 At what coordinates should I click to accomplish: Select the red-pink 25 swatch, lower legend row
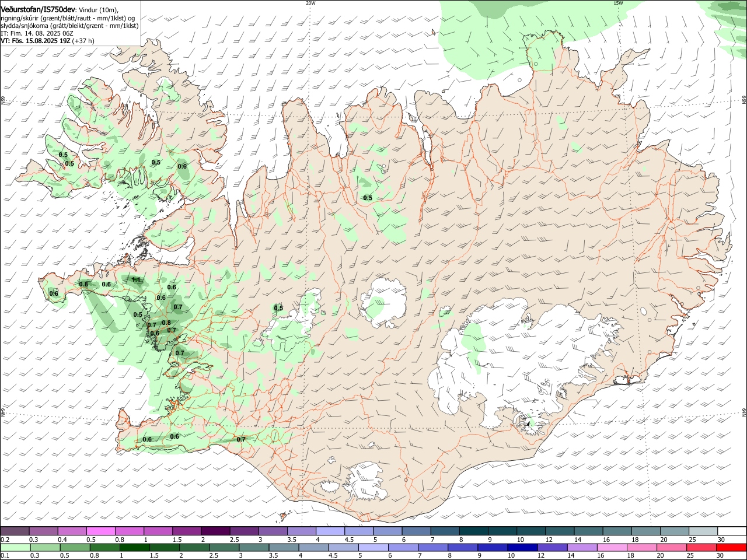(x=701, y=547)
